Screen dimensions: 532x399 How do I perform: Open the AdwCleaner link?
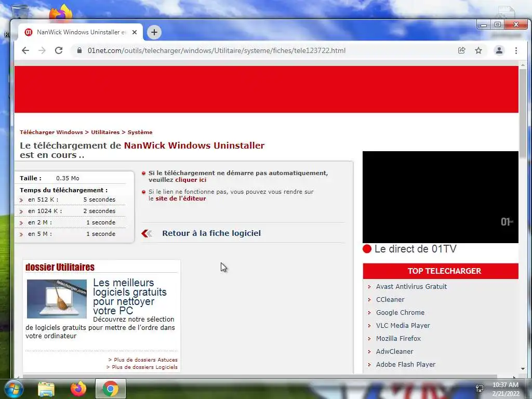pos(395,352)
